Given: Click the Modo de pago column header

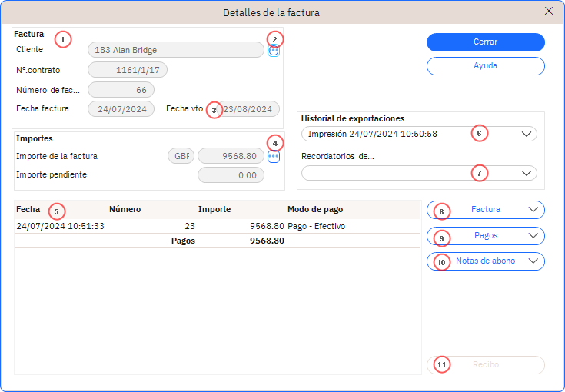Looking at the screenshot, I should tap(315, 209).
